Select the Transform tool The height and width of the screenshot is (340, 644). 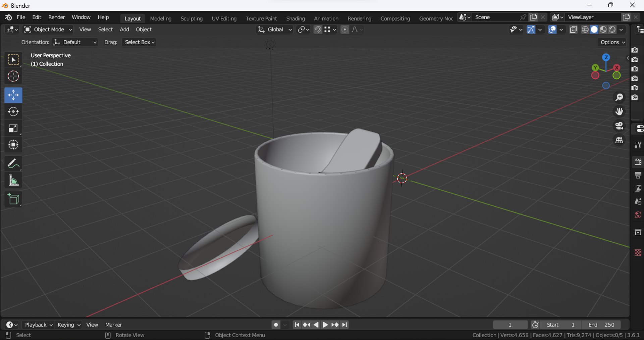pyautogui.click(x=13, y=145)
